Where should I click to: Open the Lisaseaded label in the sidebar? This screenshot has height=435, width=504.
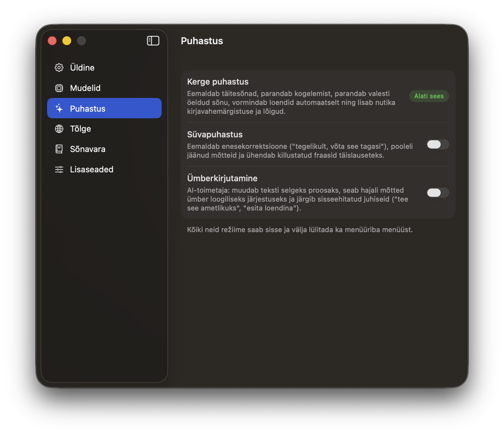92,169
